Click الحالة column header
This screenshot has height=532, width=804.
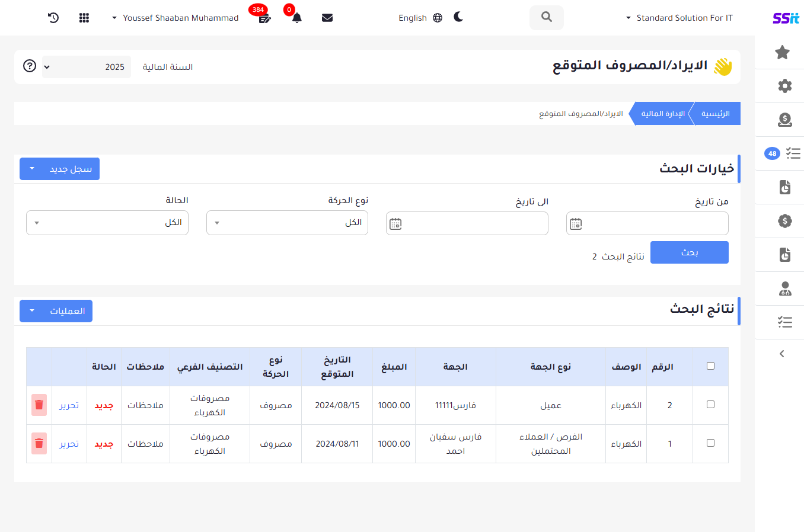[x=104, y=367]
